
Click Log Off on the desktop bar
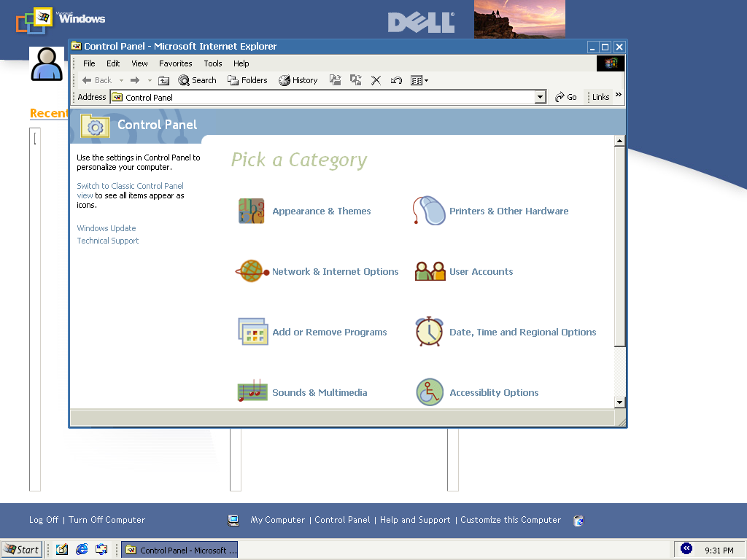click(44, 519)
